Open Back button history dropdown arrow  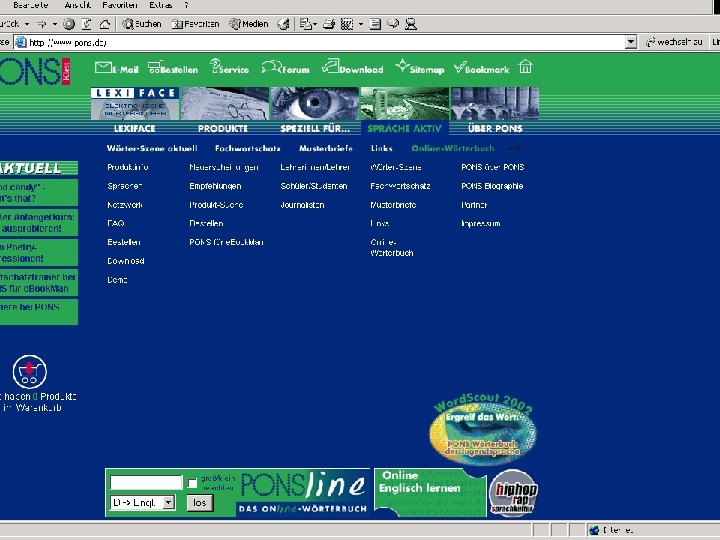click(27, 24)
